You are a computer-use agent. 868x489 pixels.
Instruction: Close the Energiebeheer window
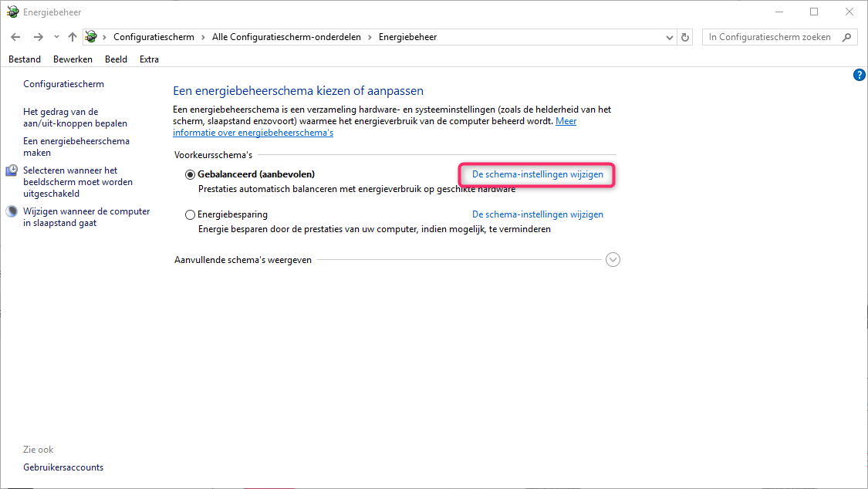tap(849, 12)
